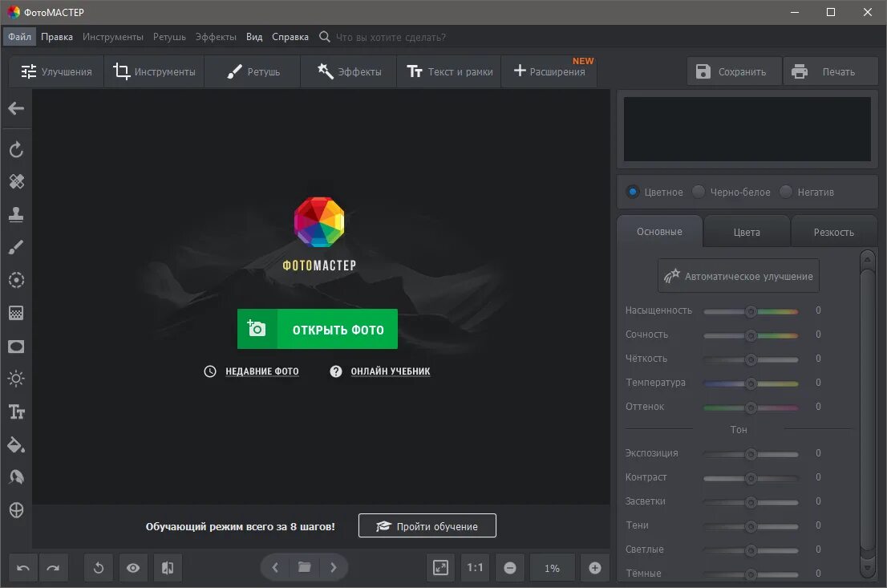Open the Файл menu

click(x=20, y=37)
